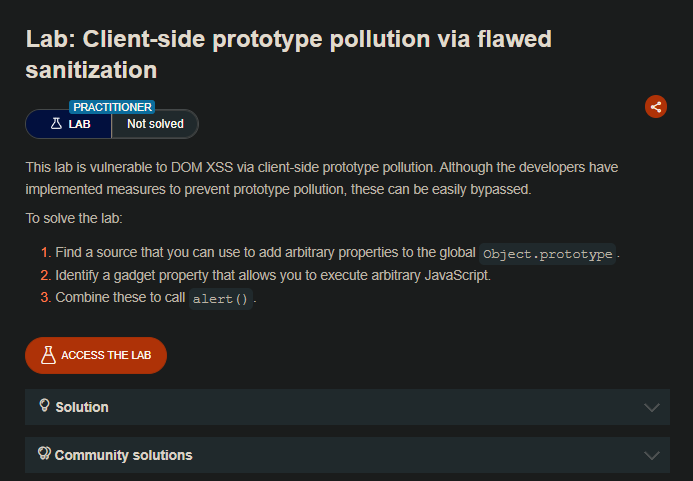Image resolution: width=693 pixels, height=481 pixels.
Task: Click the LAB label in the badge
Action: click(79, 124)
